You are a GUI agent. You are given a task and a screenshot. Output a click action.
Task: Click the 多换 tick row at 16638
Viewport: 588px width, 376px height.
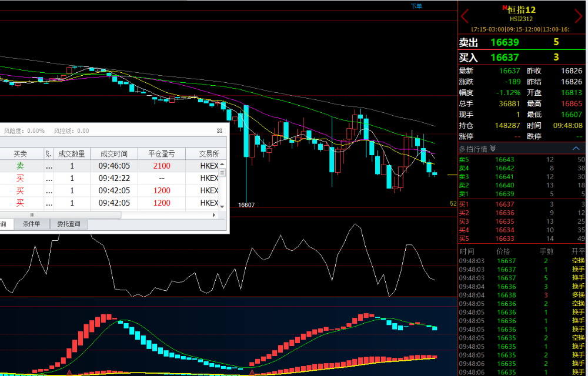pos(522,295)
